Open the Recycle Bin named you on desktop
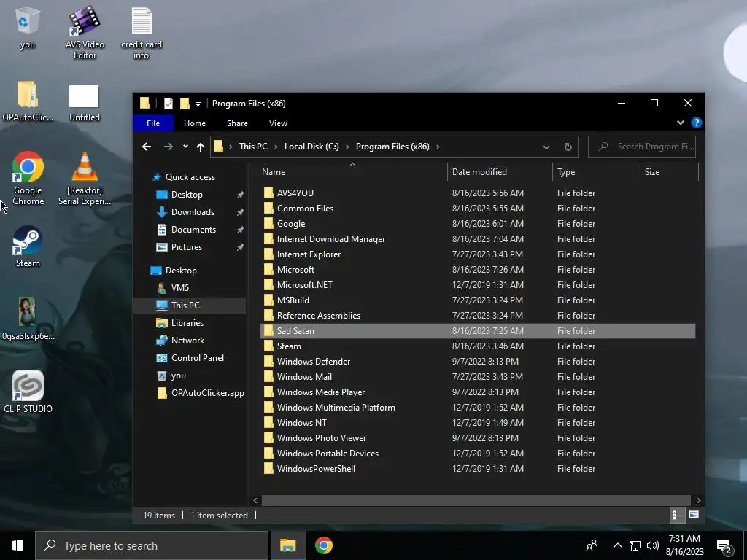Viewport: 747px width, 560px height. click(x=27, y=28)
